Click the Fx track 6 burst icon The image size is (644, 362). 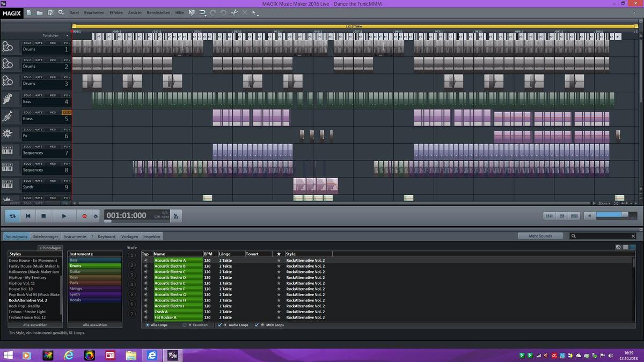click(8, 134)
